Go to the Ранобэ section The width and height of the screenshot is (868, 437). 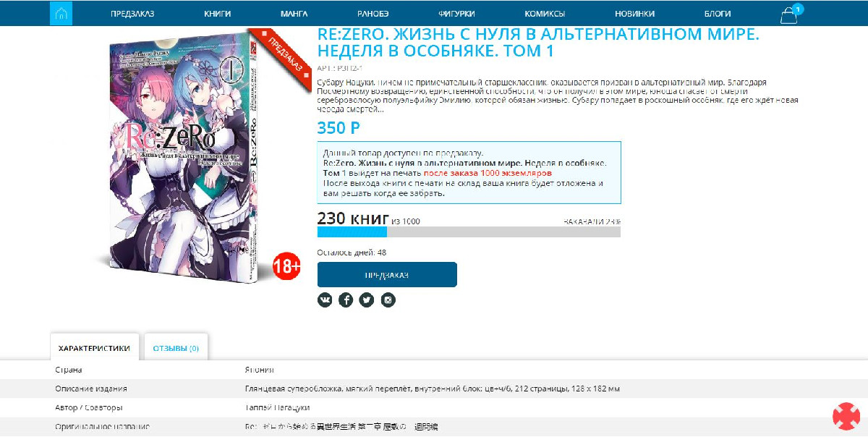[373, 14]
